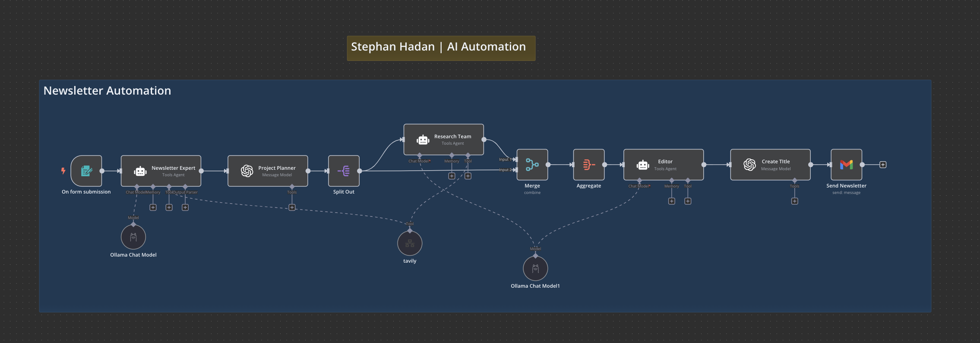Add Memory sub-node to Research Team
980x343 pixels.
pyautogui.click(x=452, y=176)
